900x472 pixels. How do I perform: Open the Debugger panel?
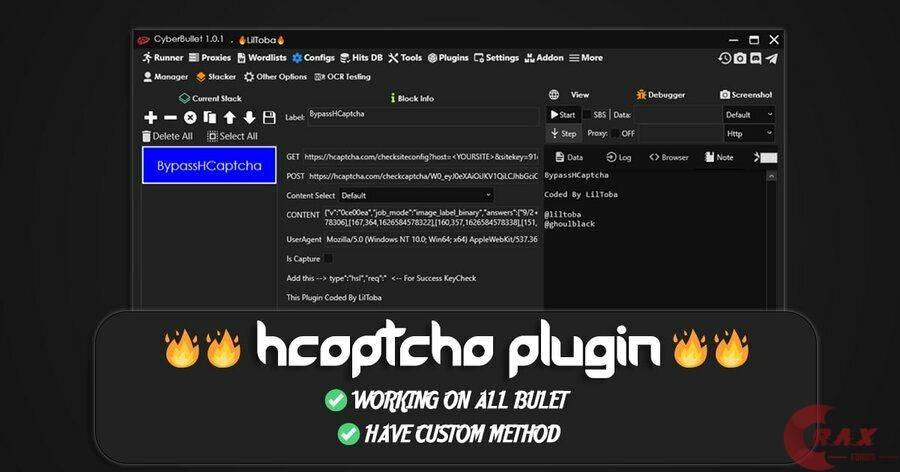click(661, 95)
